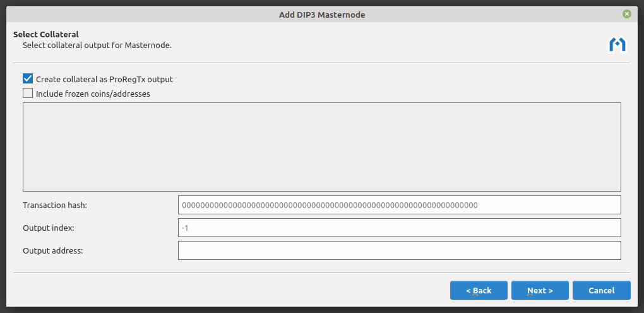644x313 pixels.
Task: Click the Output index field showing -1
Action: point(399,228)
